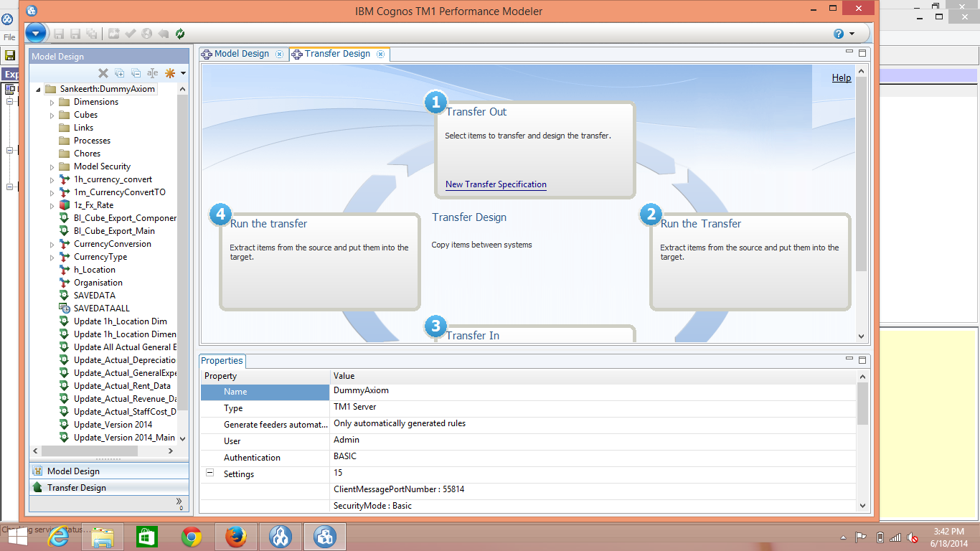Image resolution: width=980 pixels, height=551 pixels.
Task: Expand the Cubes folder
Action: click(x=52, y=116)
